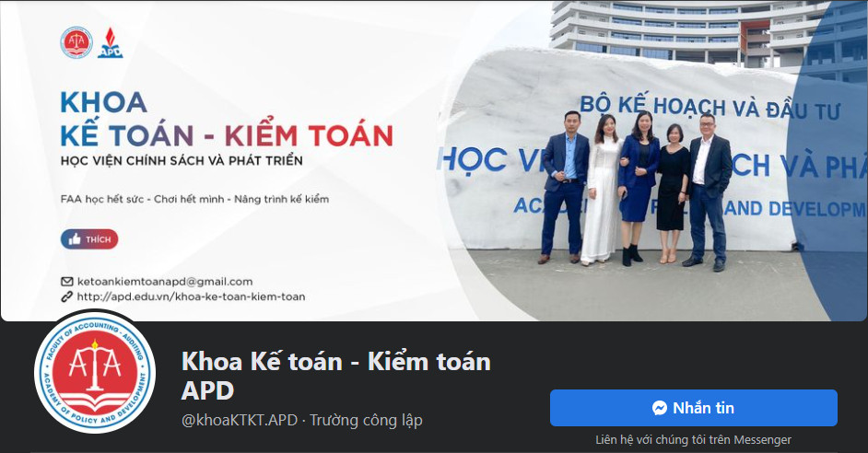Click the FAA học hết sức slogan text
The width and height of the screenshot is (868, 453).
(194, 199)
